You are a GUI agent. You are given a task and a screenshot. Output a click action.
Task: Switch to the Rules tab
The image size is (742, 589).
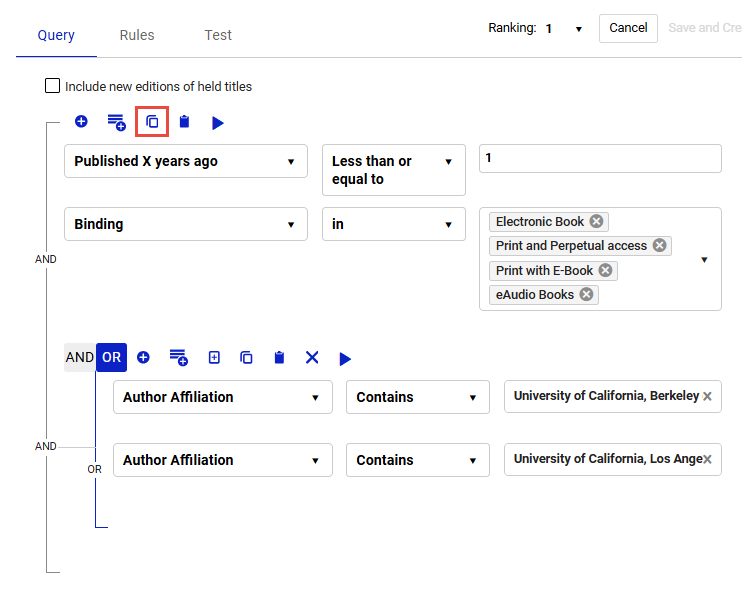(x=137, y=35)
